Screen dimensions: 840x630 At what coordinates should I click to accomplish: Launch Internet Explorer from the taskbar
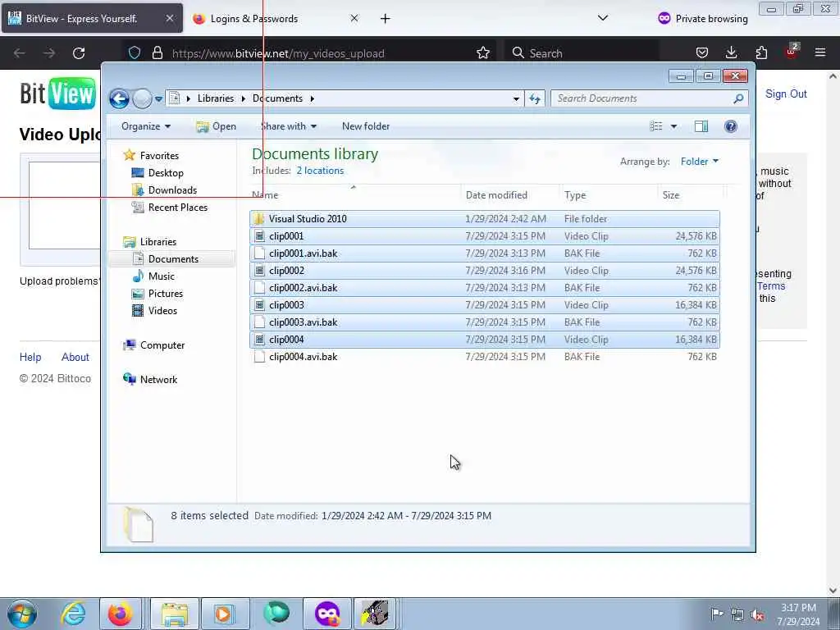[73, 614]
